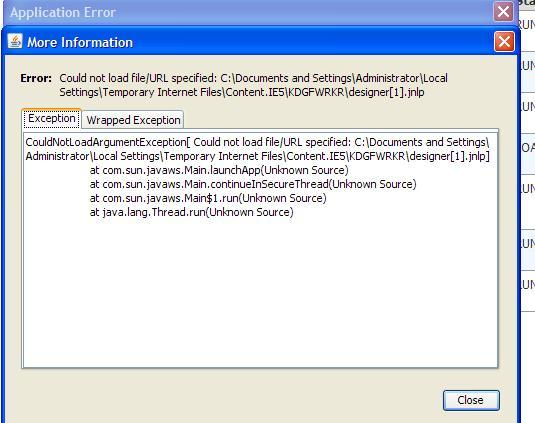The width and height of the screenshot is (535, 423).
Task: Click the partially visible 'OA' row behind dialog
Action: click(x=528, y=148)
